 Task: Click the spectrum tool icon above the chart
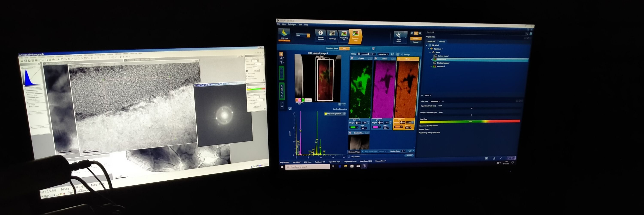[290, 109]
